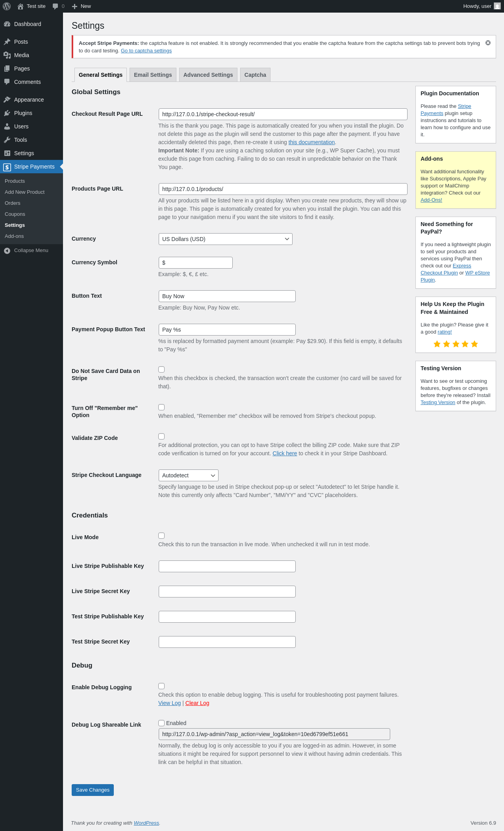The height and width of the screenshot is (831, 504).
Task: Click the Plugins plug icon in the sidebar
Action: pyautogui.click(x=7, y=113)
